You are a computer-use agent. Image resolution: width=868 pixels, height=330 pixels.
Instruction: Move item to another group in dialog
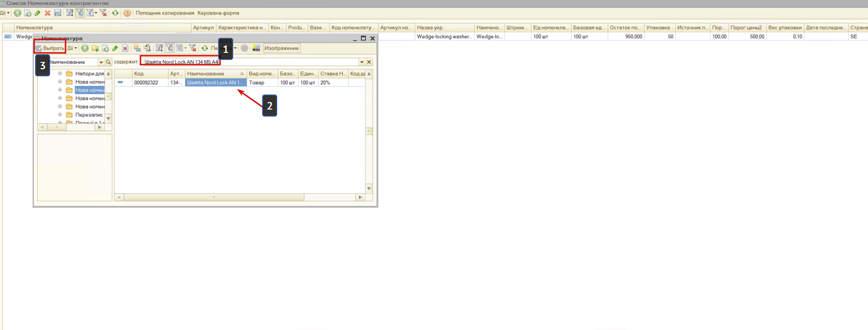(147, 48)
